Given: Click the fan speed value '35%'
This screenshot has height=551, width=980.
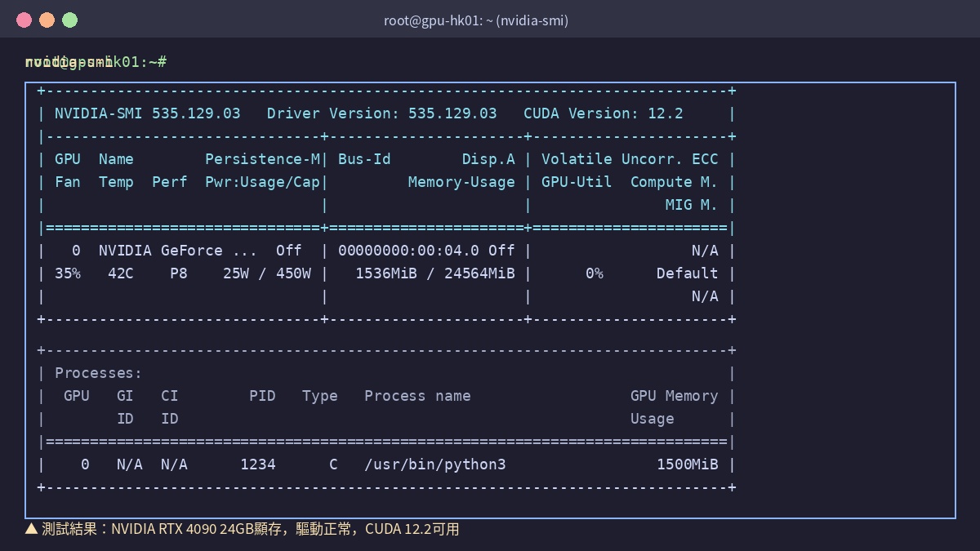Looking at the screenshot, I should (68, 273).
